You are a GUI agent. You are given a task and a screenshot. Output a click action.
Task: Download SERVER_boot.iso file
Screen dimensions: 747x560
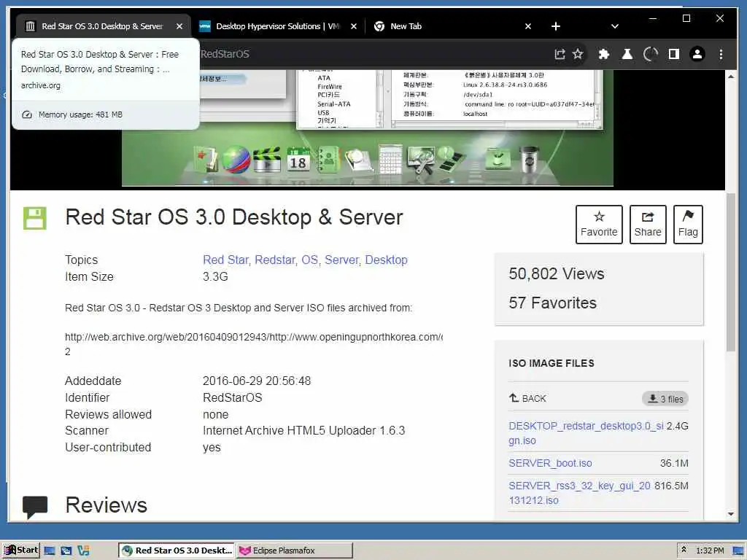[x=550, y=463]
